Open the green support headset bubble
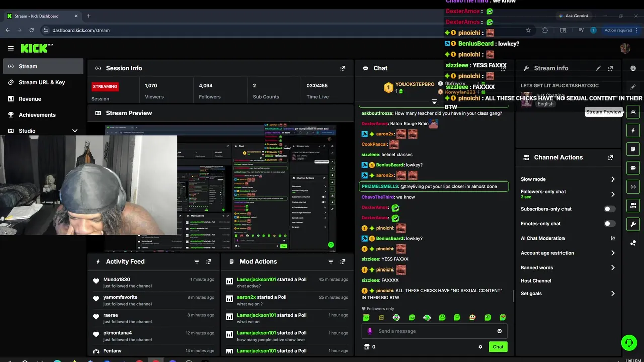 click(x=629, y=343)
